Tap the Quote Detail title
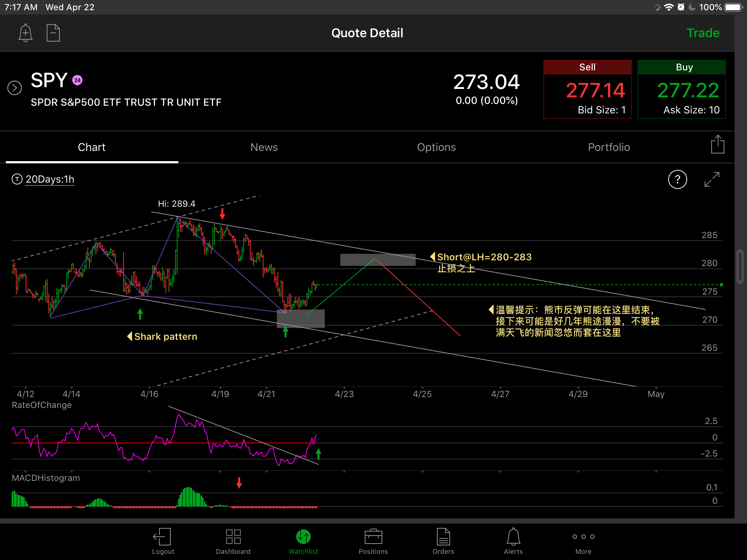 click(367, 33)
